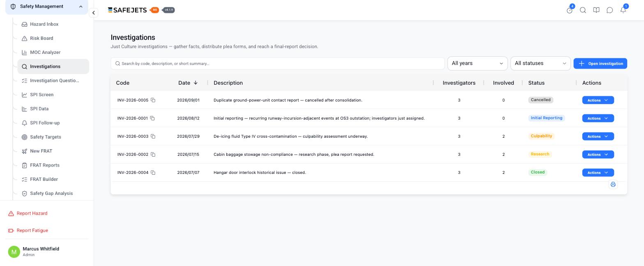Select Investigations in the sidebar menu
The width and height of the screenshot is (644, 266).
[53, 67]
